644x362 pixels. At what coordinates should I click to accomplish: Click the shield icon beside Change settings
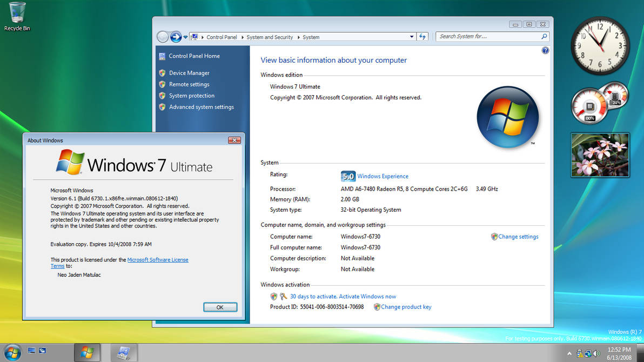(x=494, y=237)
